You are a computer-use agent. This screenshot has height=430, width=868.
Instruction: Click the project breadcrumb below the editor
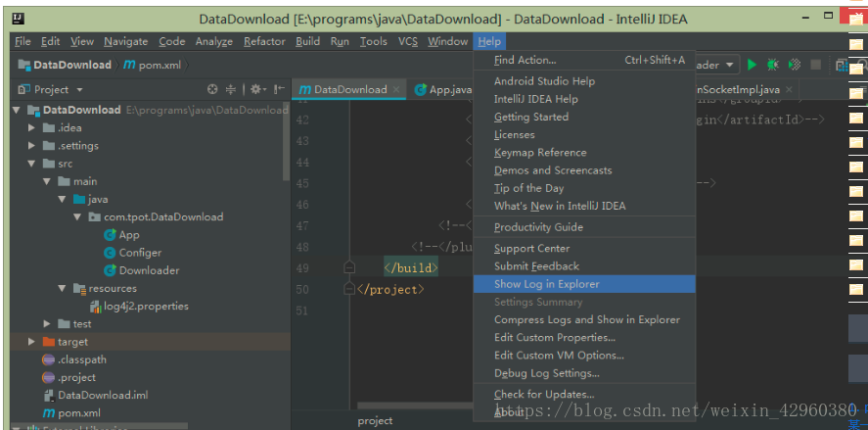pos(375,421)
